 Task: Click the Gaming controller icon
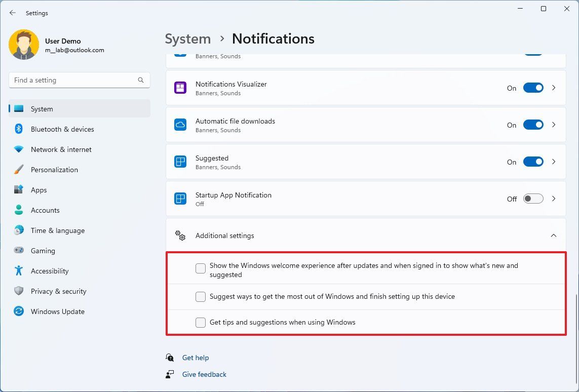tap(18, 251)
